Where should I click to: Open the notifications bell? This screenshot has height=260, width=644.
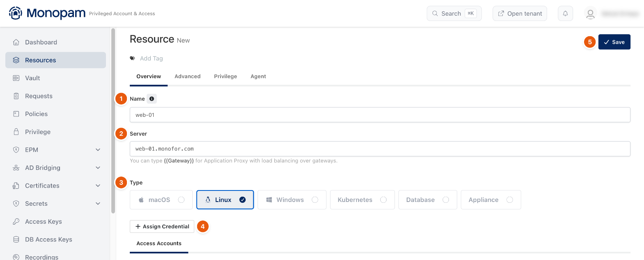click(565, 14)
